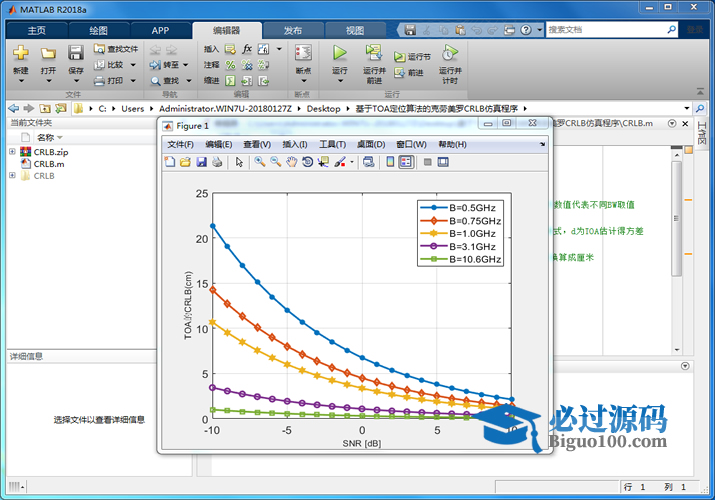Image resolution: width=715 pixels, height=500 pixels.
Task: Open Tools (工具) menu in Figure 1
Action: pyautogui.click(x=332, y=144)
